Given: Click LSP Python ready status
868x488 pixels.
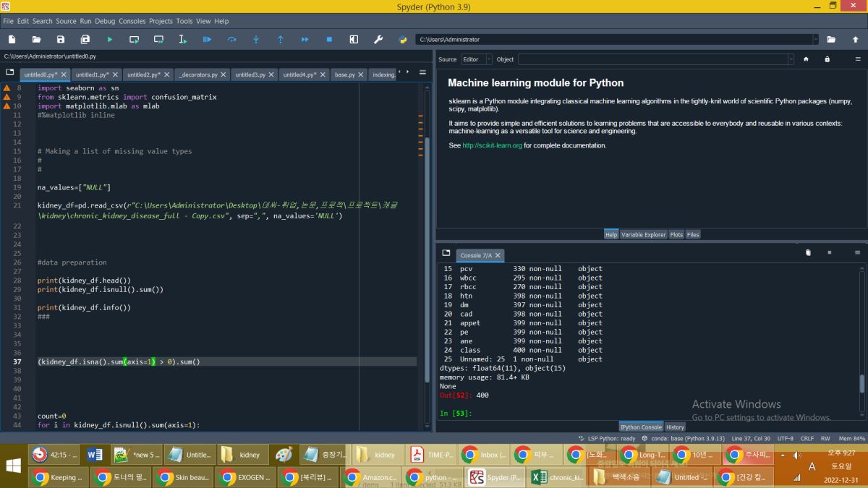Looking at the screenshot, I should [x=608, y=438].
